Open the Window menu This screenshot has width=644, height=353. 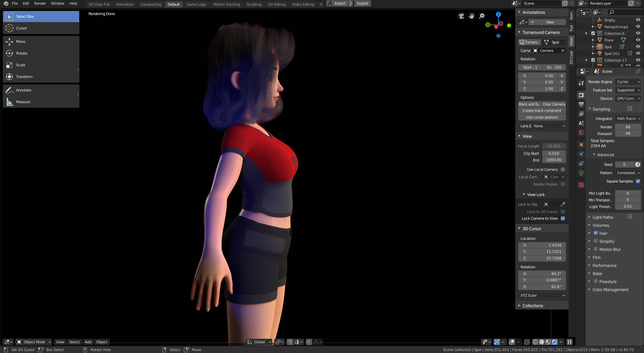coord(58,4)
